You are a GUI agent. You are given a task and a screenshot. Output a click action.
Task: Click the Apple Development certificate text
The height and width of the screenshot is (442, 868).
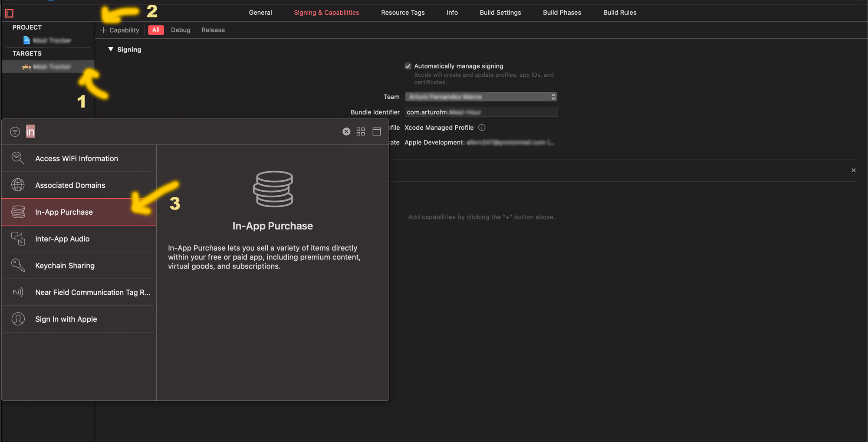tap(479, 142)
